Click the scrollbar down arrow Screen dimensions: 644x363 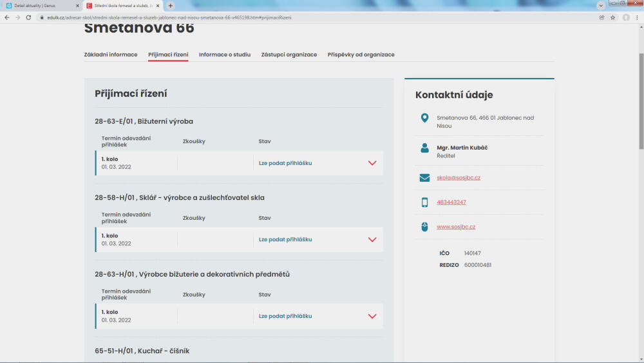pyautogui.click(x=641, y=359)
